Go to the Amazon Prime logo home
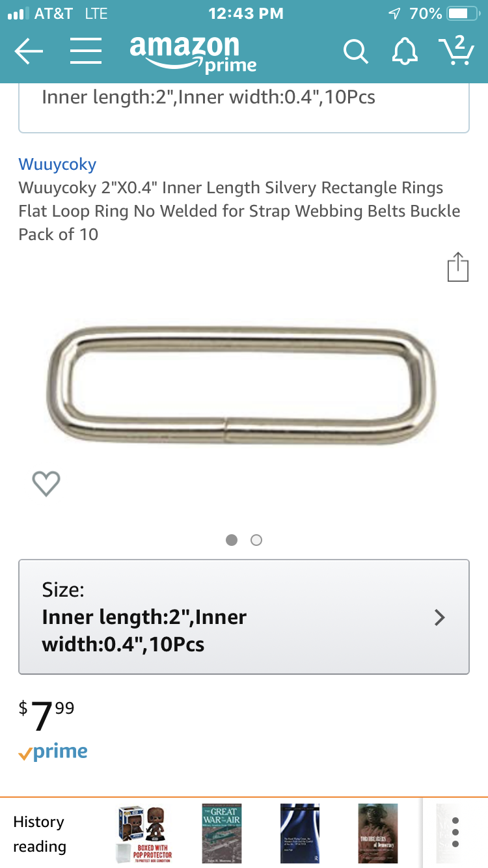 192,53
